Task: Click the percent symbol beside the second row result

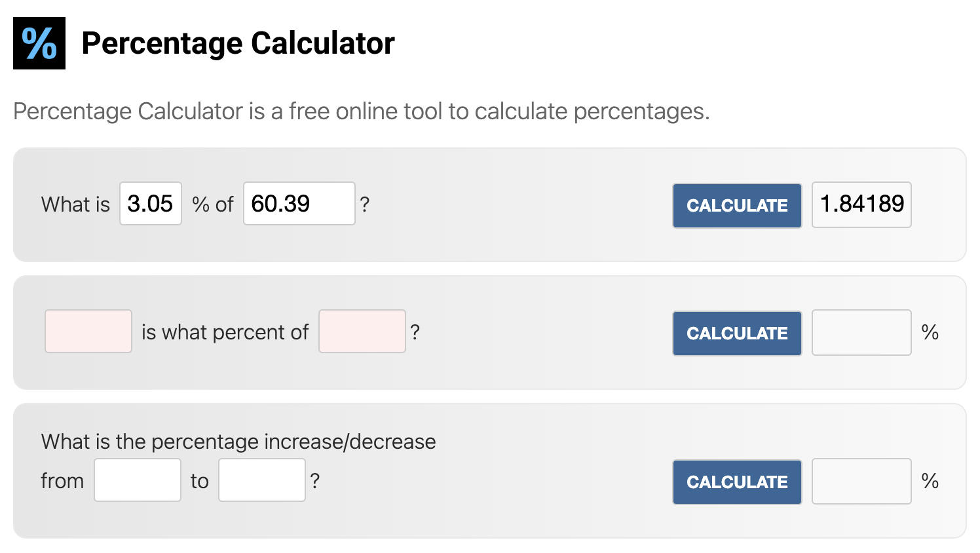Action: 930,333
